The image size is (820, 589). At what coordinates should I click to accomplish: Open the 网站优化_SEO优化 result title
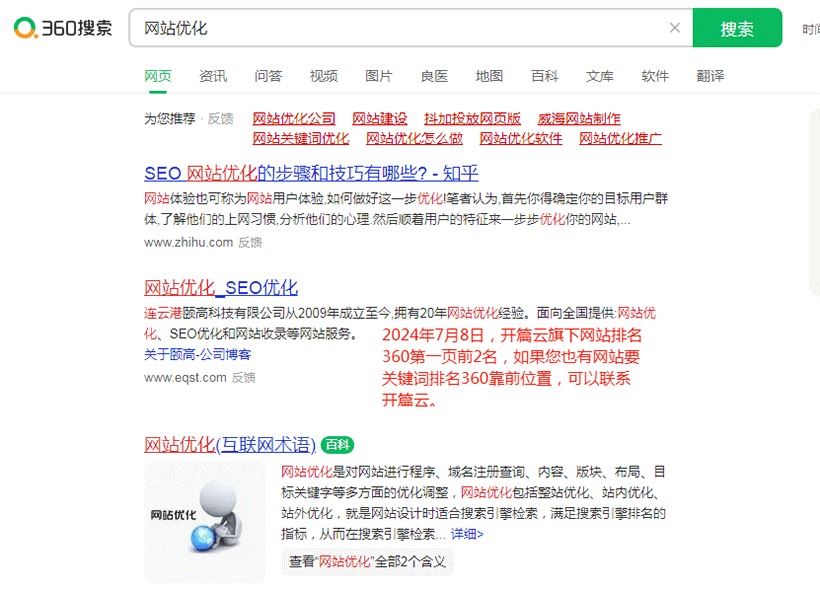(221, 288)
